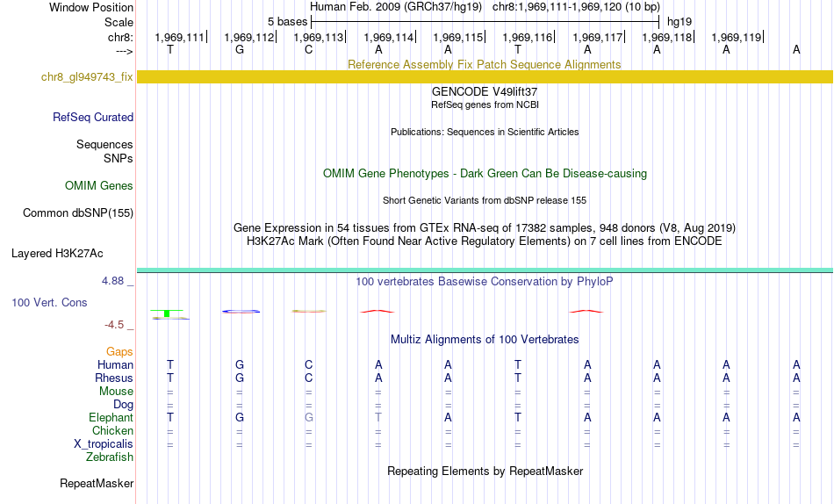Click Gene Expression in 54 tissues GTEx title
Screen dimensions: 834x504
pyautogui.click(x=485, y=227)
